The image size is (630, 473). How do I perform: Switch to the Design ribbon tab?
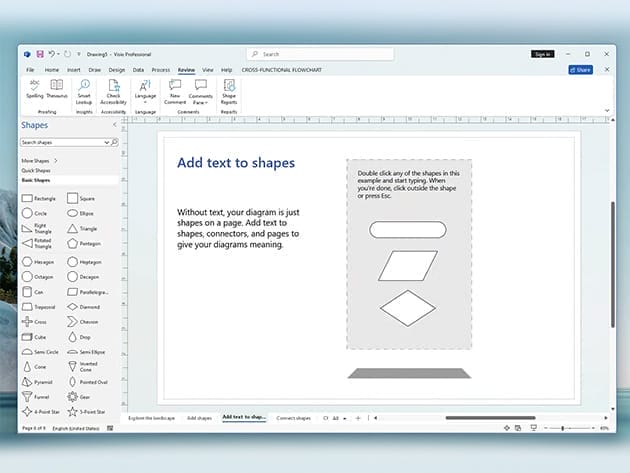[x=117, y=70]
